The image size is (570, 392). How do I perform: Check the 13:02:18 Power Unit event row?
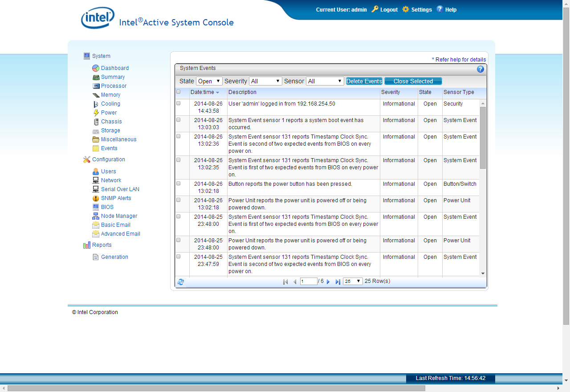tap(179, 200)
